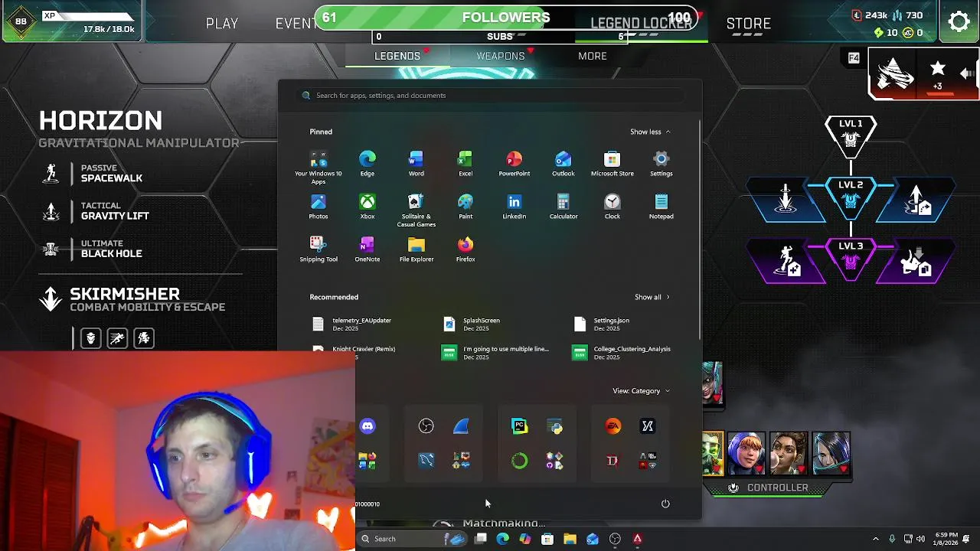
Task: Open Wireshark shark-fin icon in category
Action: (x=461, y=426)
